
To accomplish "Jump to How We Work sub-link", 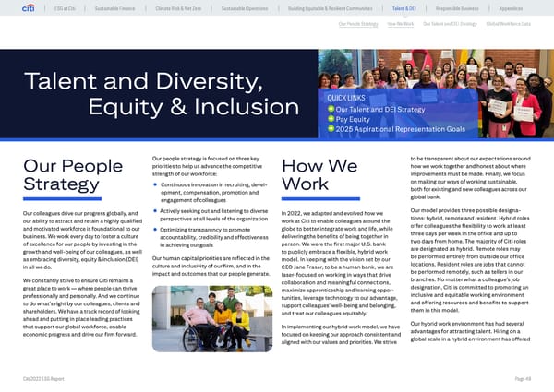I will (400, 24).
